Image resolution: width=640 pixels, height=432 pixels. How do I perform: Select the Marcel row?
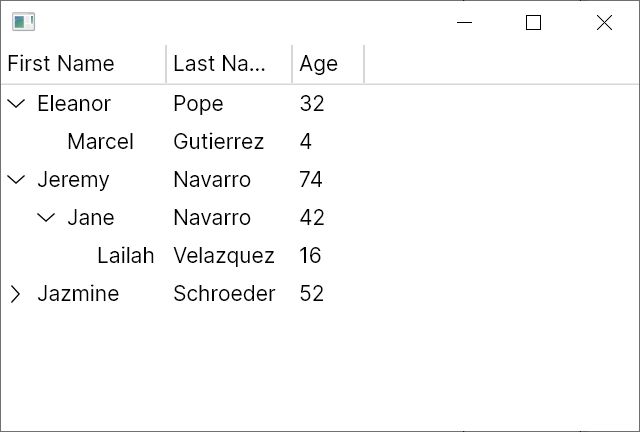tap(100, 142)
